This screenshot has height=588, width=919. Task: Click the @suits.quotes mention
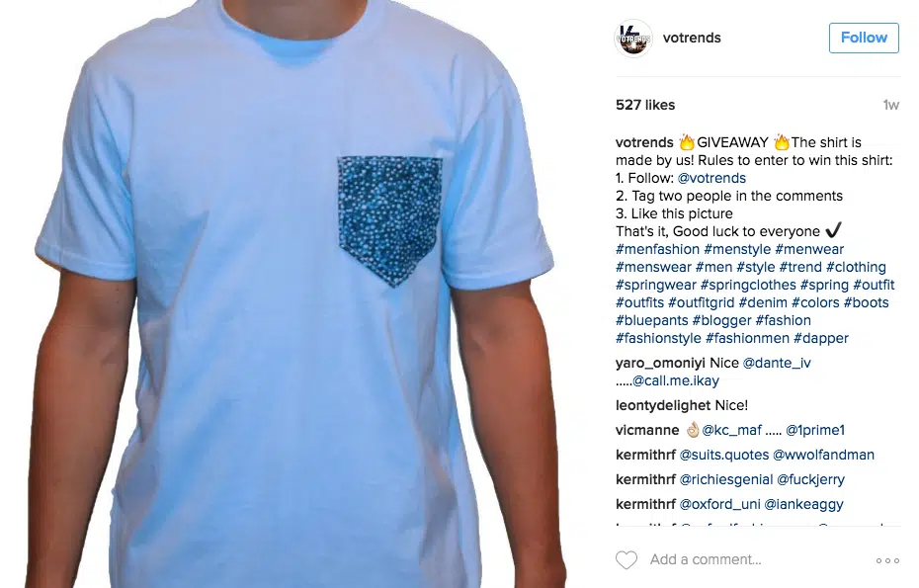723,455
